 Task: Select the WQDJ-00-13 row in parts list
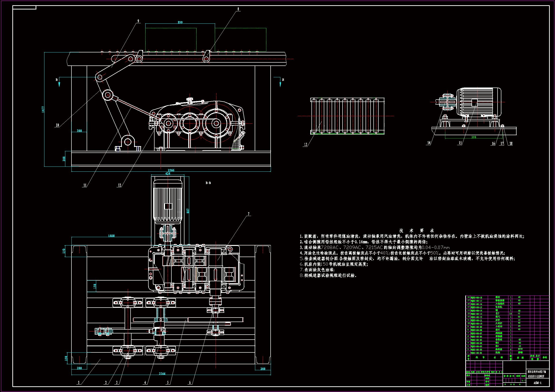(x=476, y=314)
